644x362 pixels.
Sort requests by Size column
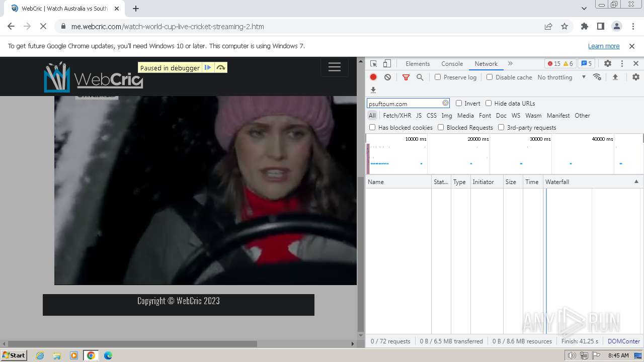pyautogui.click(x=513, y=182)
